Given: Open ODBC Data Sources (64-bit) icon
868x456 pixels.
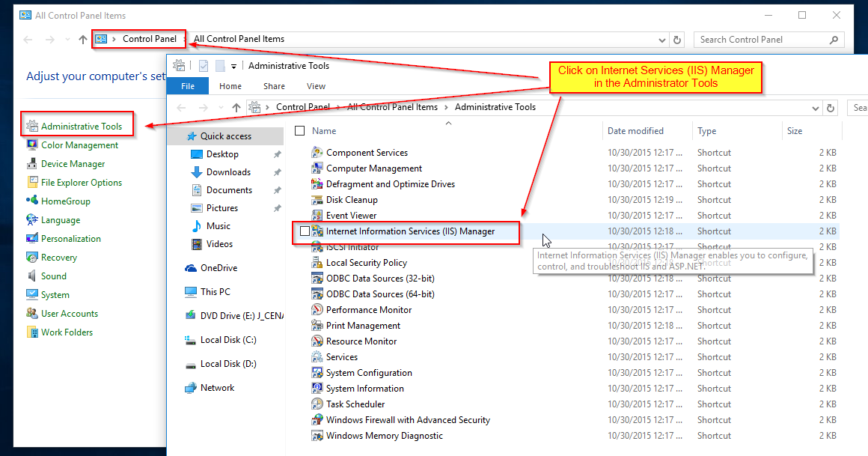Looking at the screenshot, I should click(317, 294).
